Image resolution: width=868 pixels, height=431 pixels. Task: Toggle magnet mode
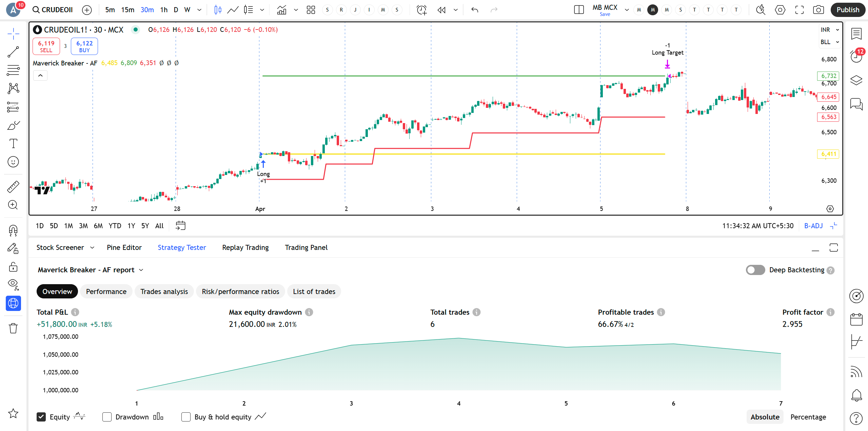[x=13, y=231]
